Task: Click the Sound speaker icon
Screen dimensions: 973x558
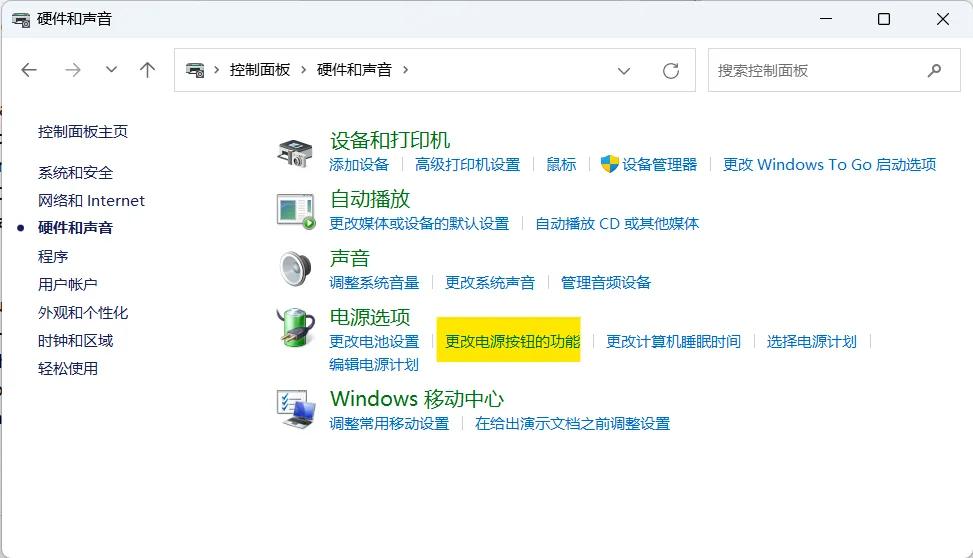Action: pyautogui.click(x=295, y=269)
